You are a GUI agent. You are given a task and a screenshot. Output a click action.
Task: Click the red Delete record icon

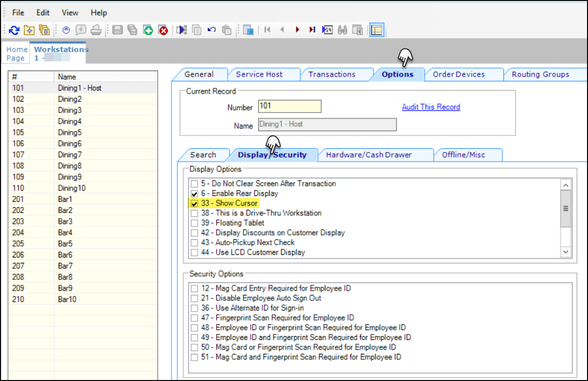[x=163, y=30]
